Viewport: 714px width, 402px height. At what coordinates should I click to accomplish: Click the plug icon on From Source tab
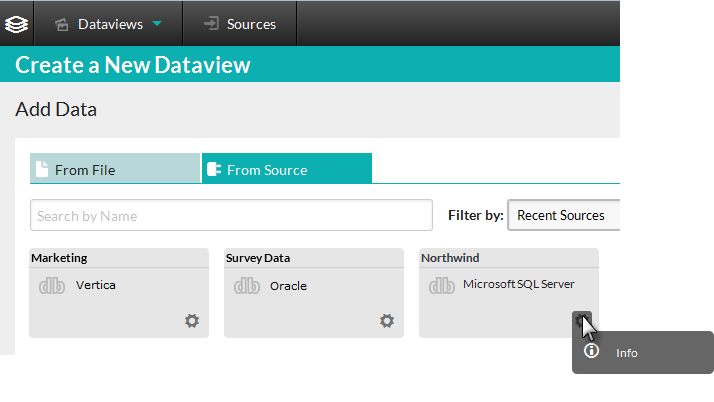pos(214,169)
